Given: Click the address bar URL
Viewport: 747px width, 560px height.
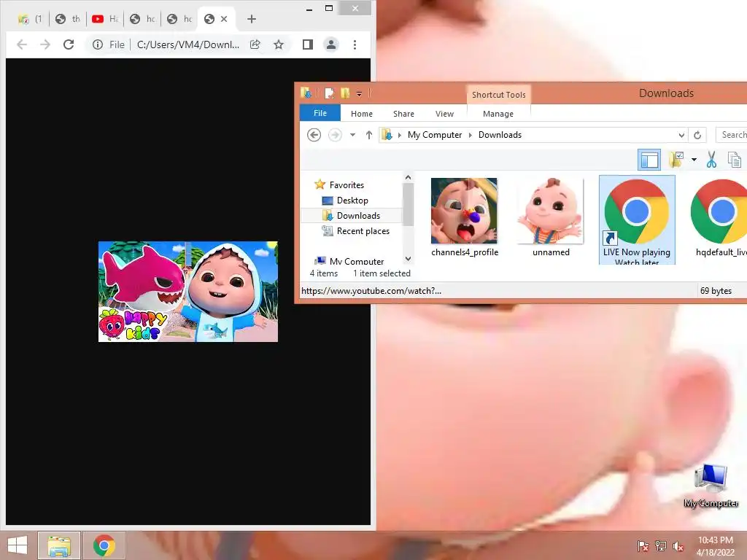Looking at the screenshot, I should [x=187, y=44].
